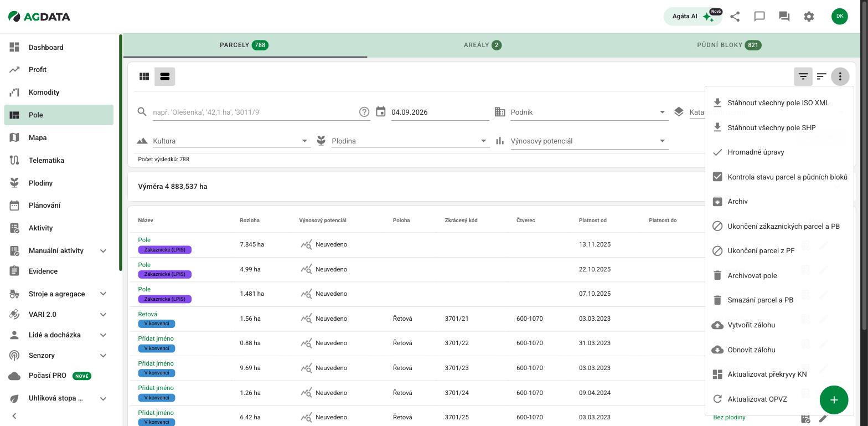Select Stáhnout všechny pole SHP
The width and height of the screenshot is (868, 426).
[x=779, y=127]
